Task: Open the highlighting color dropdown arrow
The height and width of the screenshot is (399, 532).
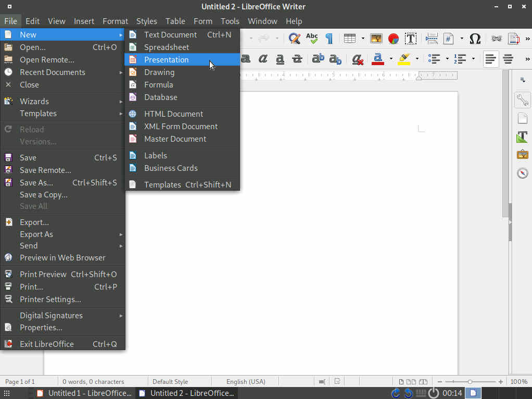Action: pos(417,59)
